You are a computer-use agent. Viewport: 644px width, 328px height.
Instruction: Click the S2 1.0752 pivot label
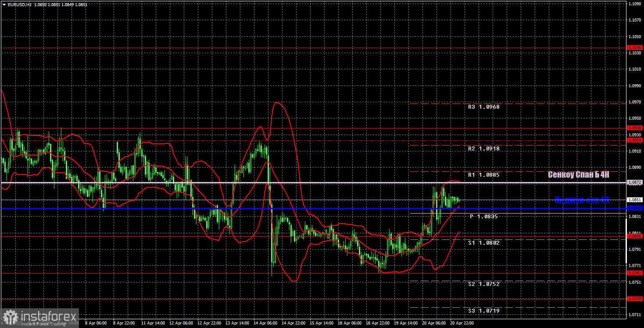[x=483, y=284]
